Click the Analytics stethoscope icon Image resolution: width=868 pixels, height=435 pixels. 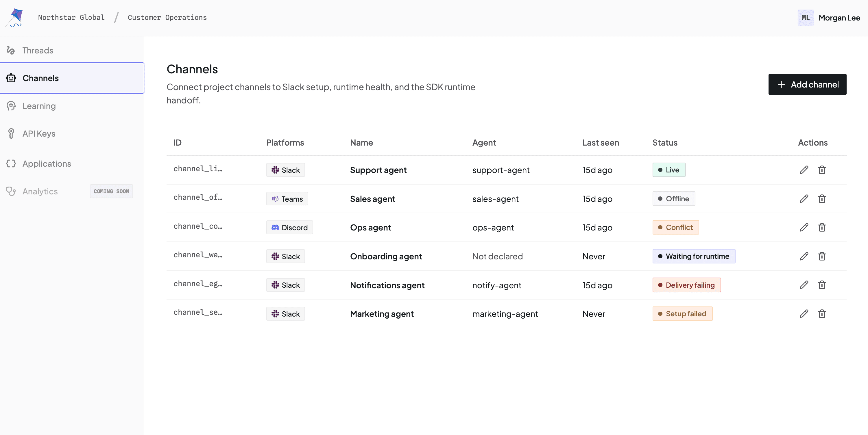pos(11,191)
